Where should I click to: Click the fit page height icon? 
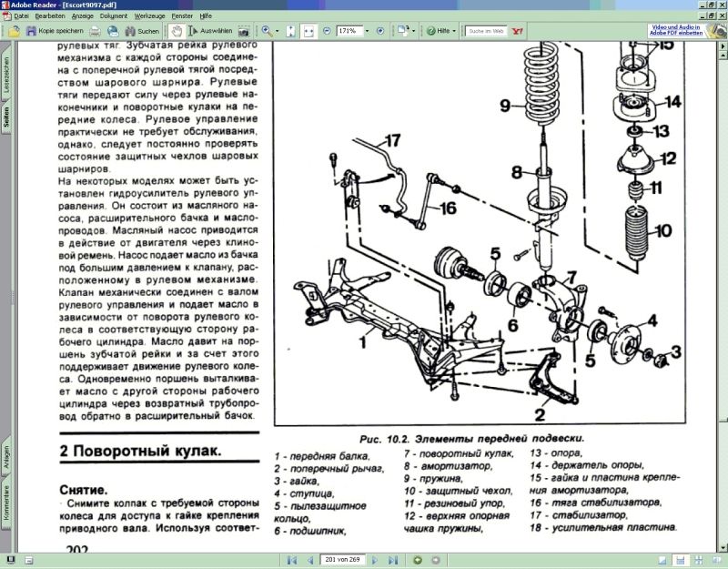pyautogui.click(x=291, y=31)
